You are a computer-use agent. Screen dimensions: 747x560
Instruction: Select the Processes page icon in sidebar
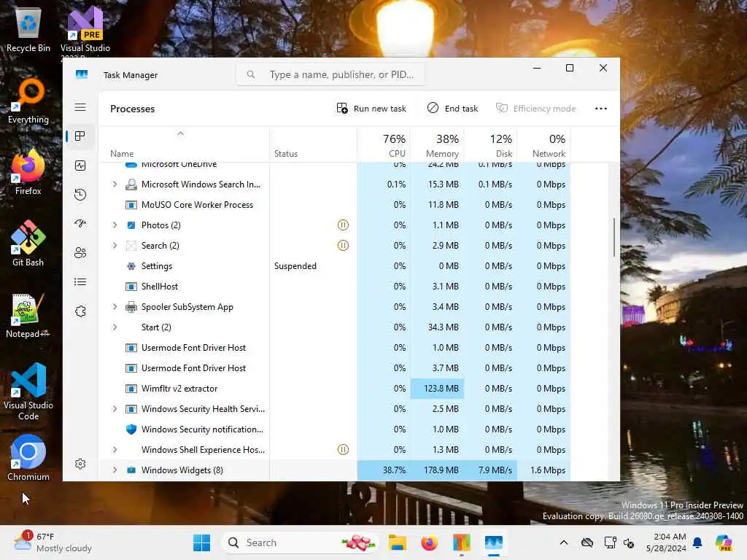[80, 136]
